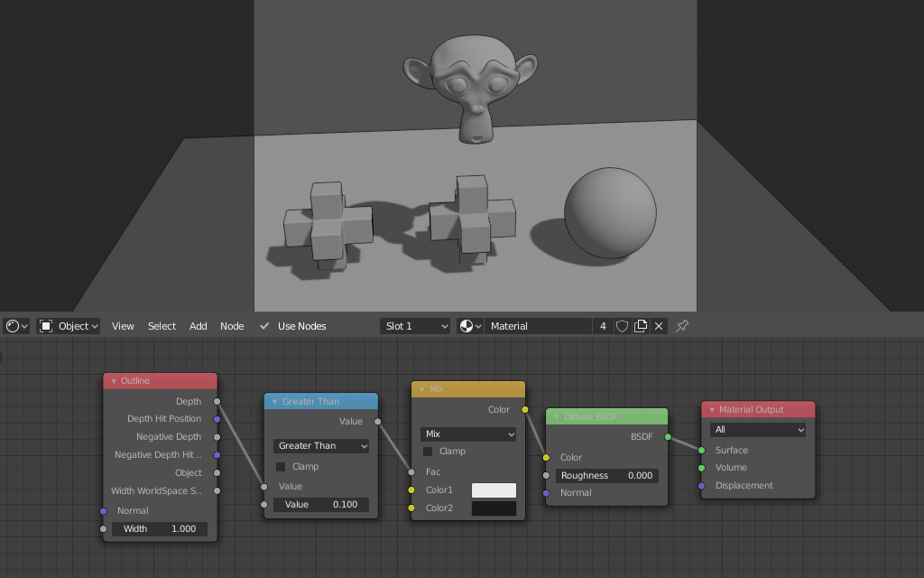Image resolution: width=924 pixels, height=578 pixels.
Task: Browse materials with the sphere icon
Action: pyautogui.click(x=469, y=326)
